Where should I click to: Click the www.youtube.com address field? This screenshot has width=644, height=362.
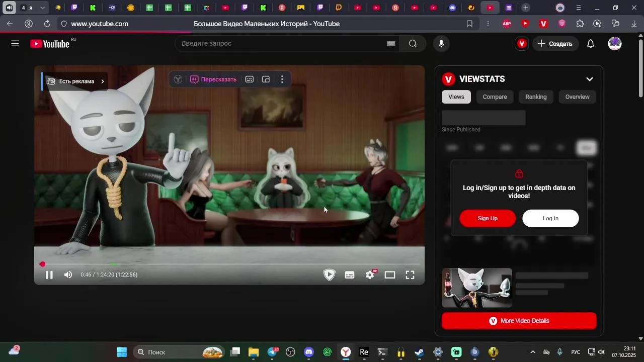click(100, 24)
